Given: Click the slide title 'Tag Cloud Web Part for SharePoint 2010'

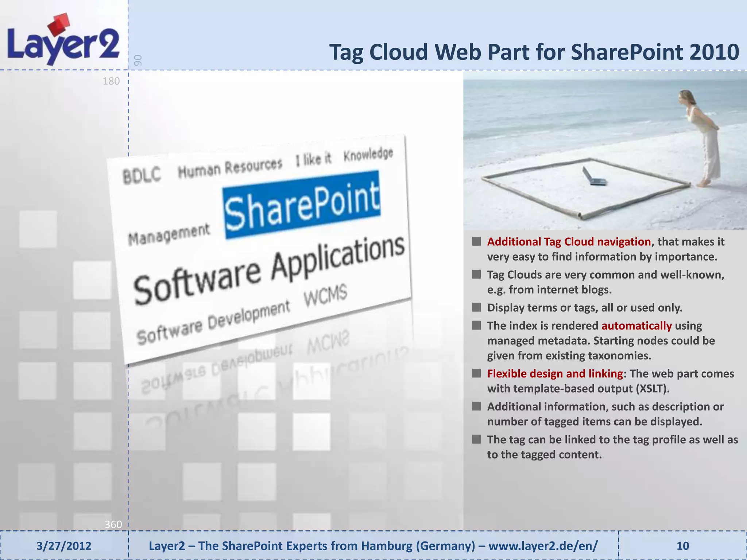Looking at the screenshot, I should click(534, 52).
